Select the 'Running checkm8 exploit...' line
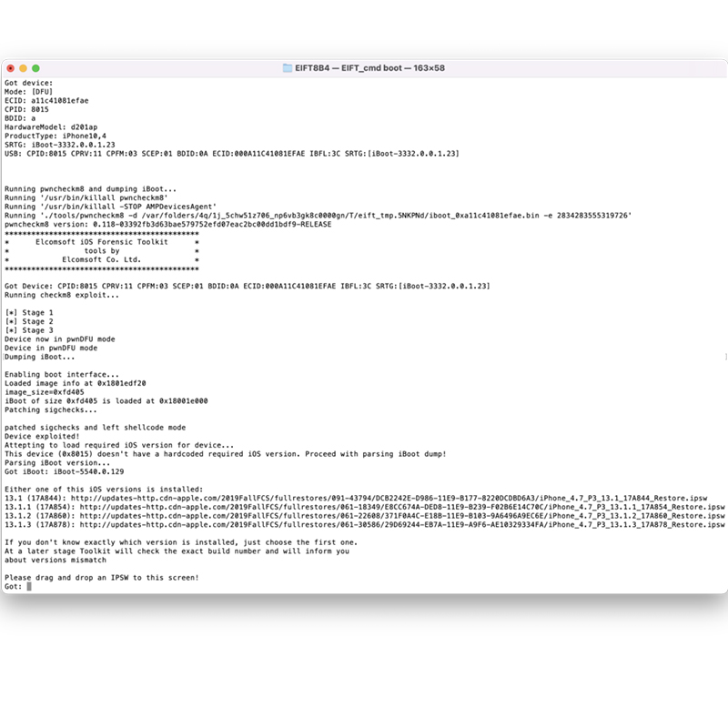 pyautogui.click(x=62, y=295)
